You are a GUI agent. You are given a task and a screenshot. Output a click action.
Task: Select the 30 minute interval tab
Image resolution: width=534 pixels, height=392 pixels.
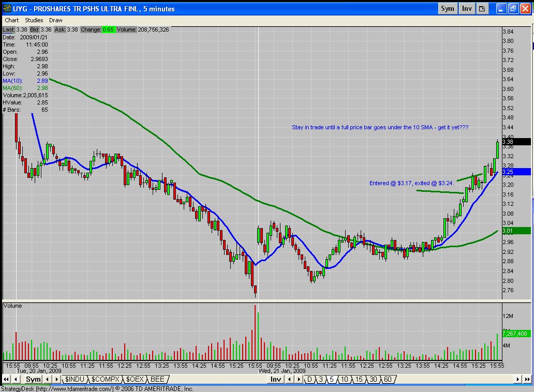[x=373, y=379]
